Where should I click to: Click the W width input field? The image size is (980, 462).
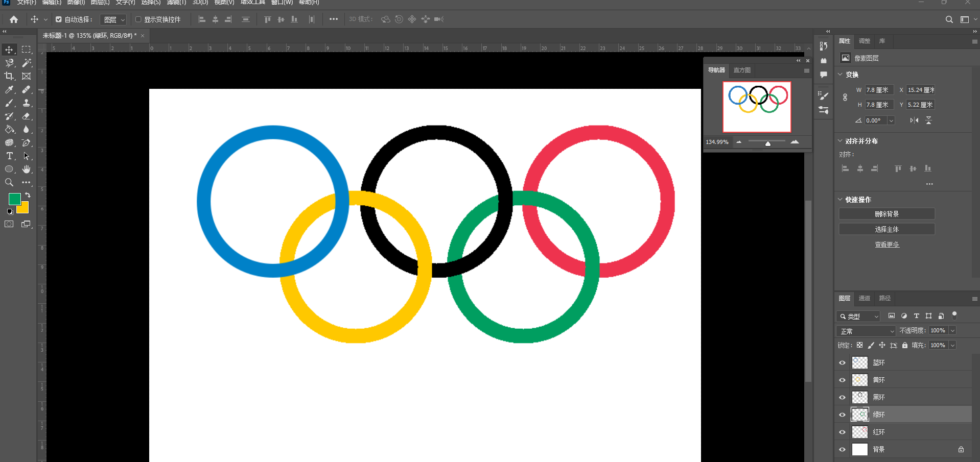click(879, 90)
